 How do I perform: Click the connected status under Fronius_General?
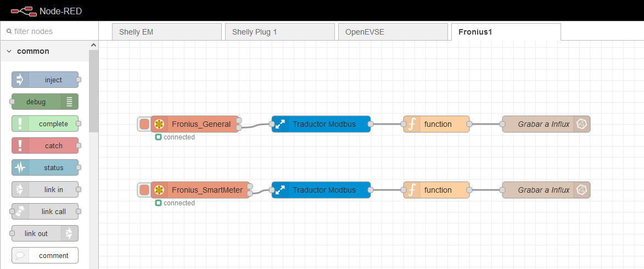tap(175, 137)
